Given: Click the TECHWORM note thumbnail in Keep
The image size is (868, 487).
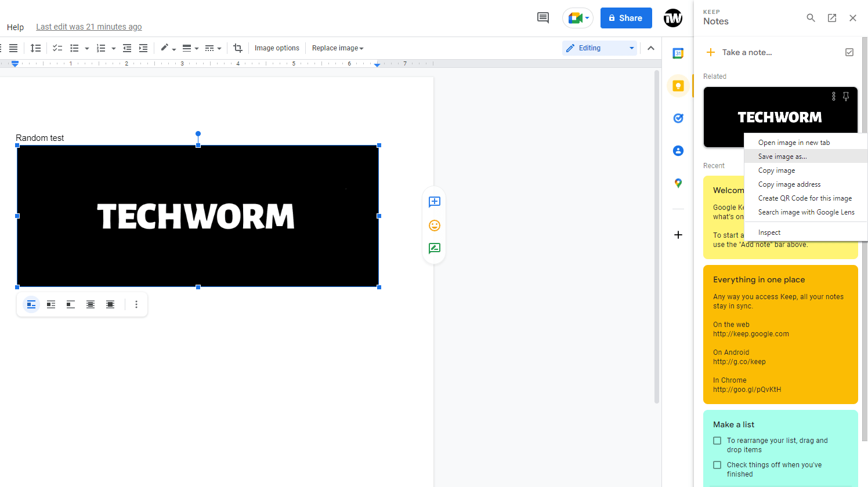Looking at the screenshot, I should pos(780,117).
